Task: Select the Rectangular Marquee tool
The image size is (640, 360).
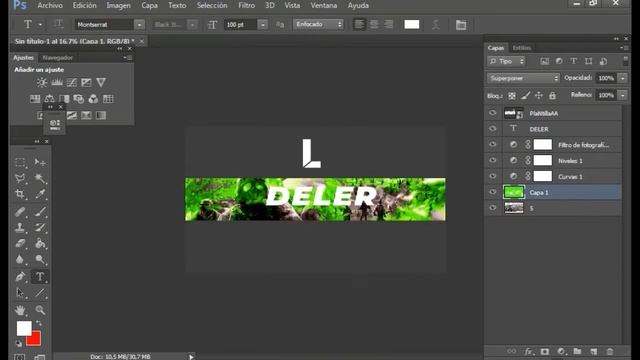Action: coord(20,162)
